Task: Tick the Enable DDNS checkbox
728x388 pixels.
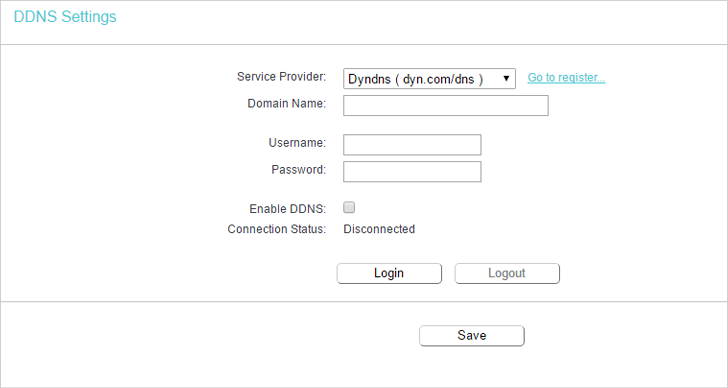Action: click(x=349, y=207)
